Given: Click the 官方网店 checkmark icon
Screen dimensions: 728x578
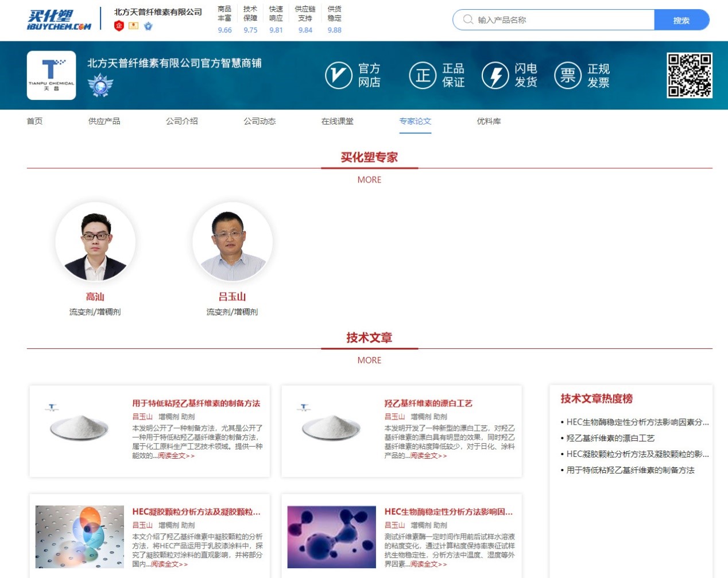Looking at the screenshot, I should 338,75.
